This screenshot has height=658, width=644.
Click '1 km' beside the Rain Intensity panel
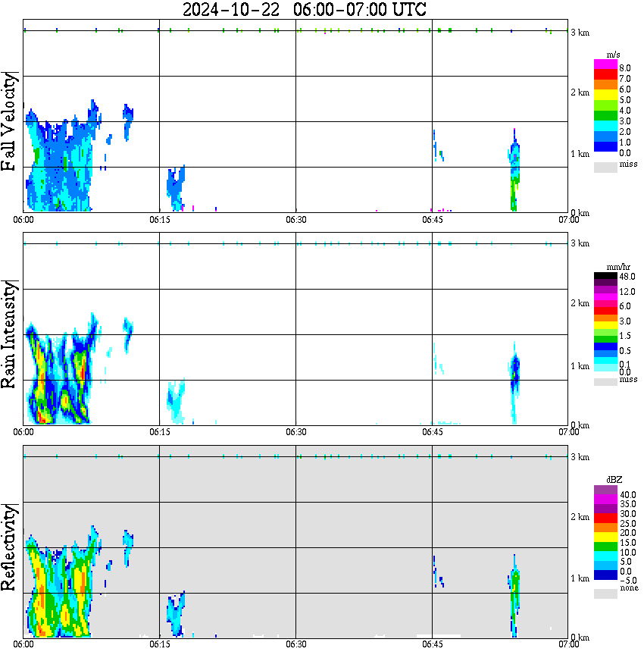tap(580, 366)
